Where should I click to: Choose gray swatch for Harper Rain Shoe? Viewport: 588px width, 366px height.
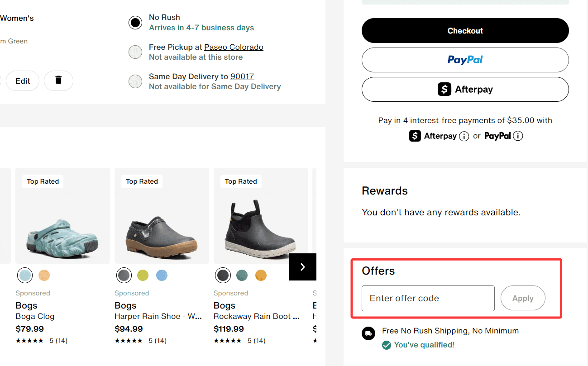pos(124,275)
